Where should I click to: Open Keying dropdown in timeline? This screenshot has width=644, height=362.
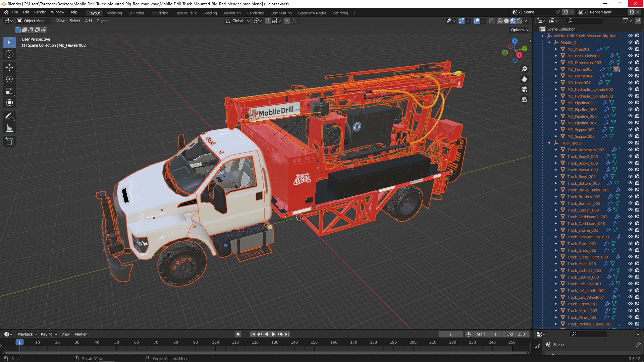click(x=49, y=334)
